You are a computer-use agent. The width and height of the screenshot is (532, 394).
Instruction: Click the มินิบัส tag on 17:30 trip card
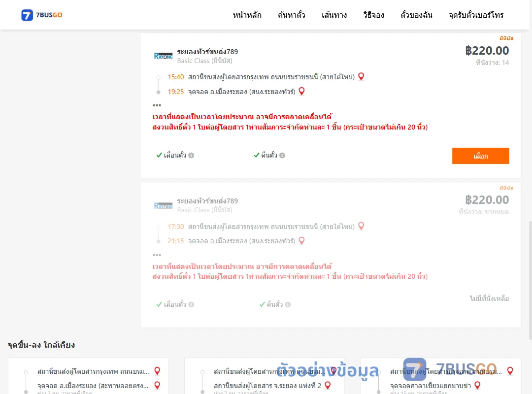tap(506, 188)
